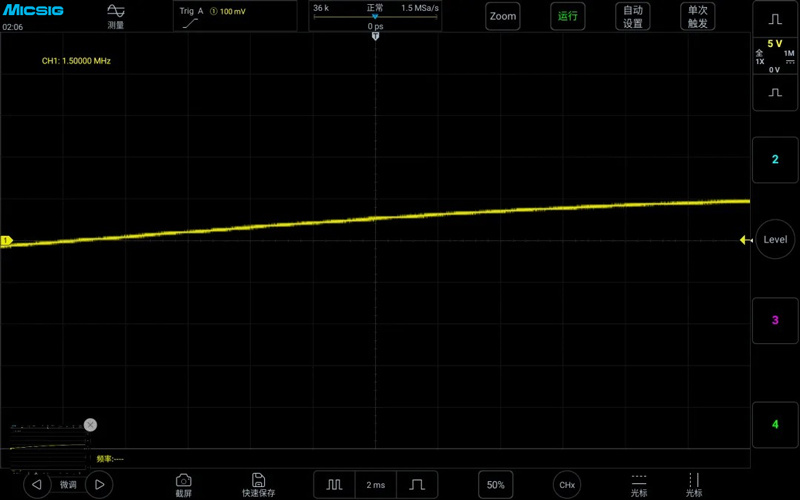Viewport: 800px width, 500px height.
Task: Click the CH1: 1.50000 MHz frequency readout
Action: click(76, 61)
